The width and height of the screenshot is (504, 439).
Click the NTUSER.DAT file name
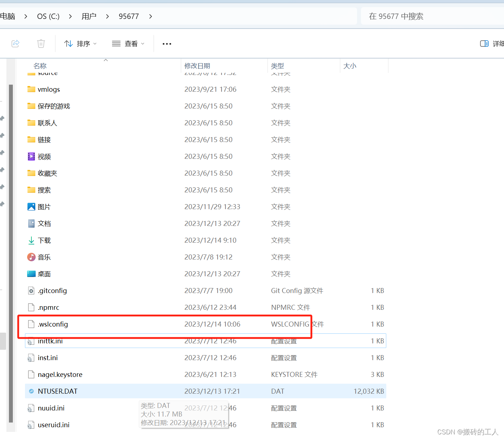58,391
